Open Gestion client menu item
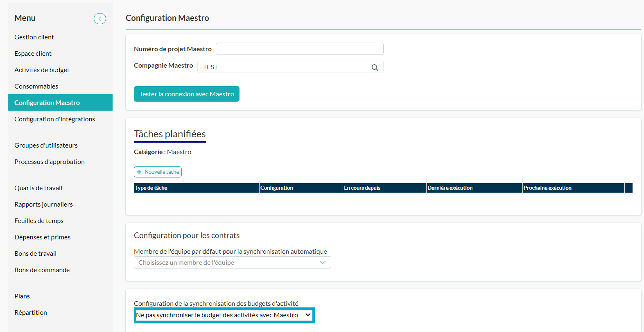Viewport: 644px width, 332px height. (x=34, y=37)
